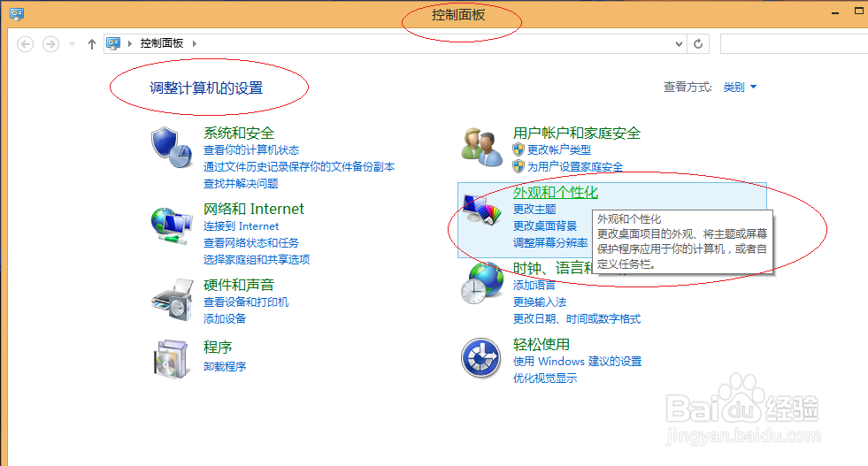Open the 时钟、语言 category heading
868x466 pixels.
[x=552, y=268]
